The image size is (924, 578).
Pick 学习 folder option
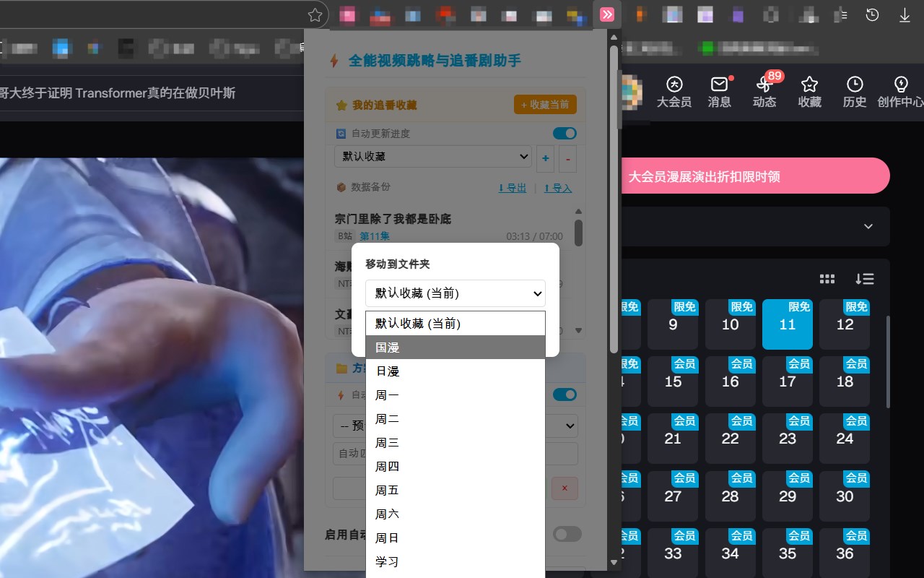pyautogui.click(x=455, y=562)
